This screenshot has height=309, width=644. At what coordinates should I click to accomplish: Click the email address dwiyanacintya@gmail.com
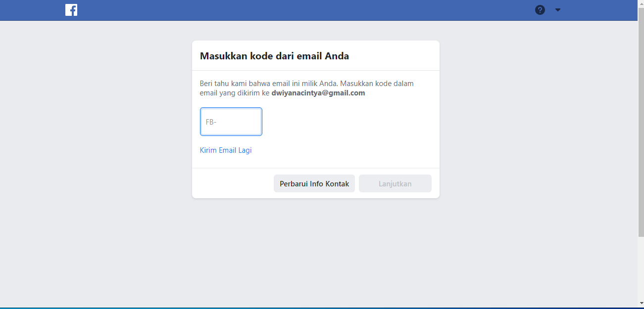coord(318,93)
